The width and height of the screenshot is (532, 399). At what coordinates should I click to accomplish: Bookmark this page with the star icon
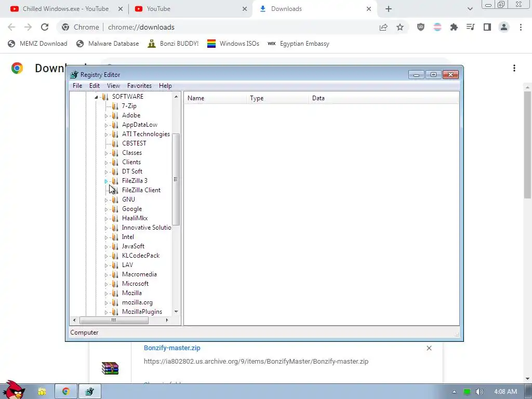tap(400, 27)
